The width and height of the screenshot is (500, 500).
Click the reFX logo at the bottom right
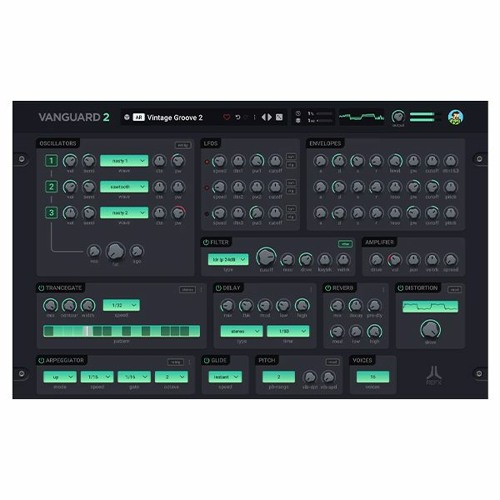(x=434, y=376)
